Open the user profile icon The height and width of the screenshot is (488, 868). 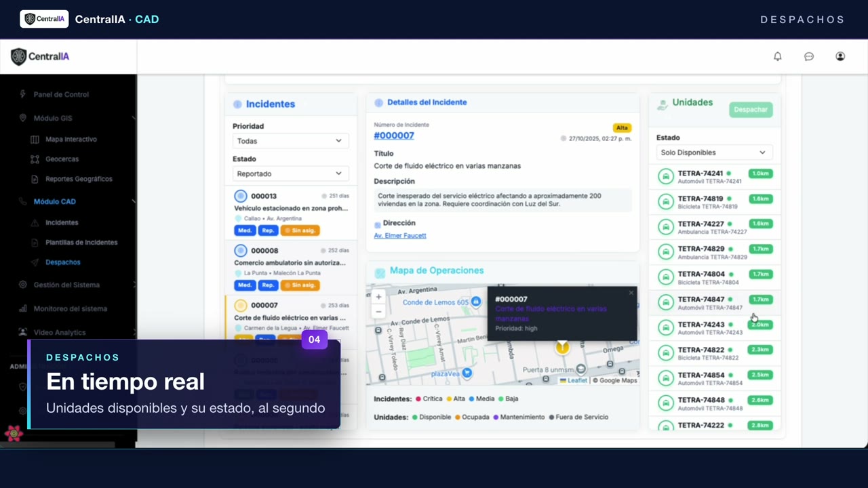click(x=840, y=56)
